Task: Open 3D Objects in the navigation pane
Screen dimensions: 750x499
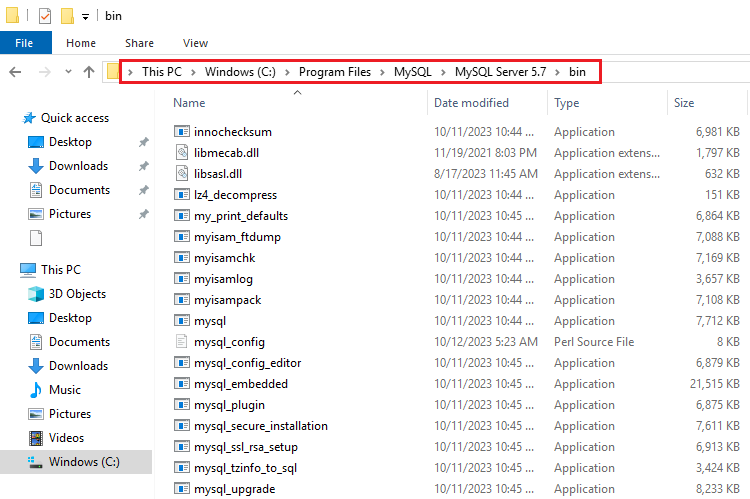Action: pos(77,294)
